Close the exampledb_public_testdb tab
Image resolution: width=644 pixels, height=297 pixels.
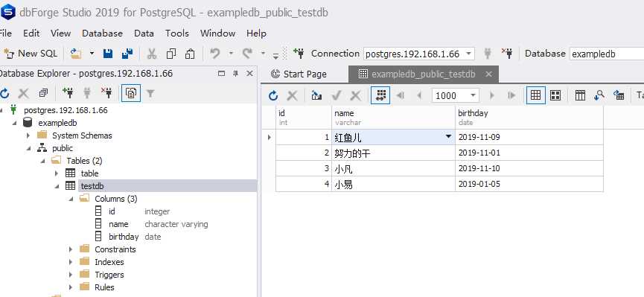coord(488,74)
